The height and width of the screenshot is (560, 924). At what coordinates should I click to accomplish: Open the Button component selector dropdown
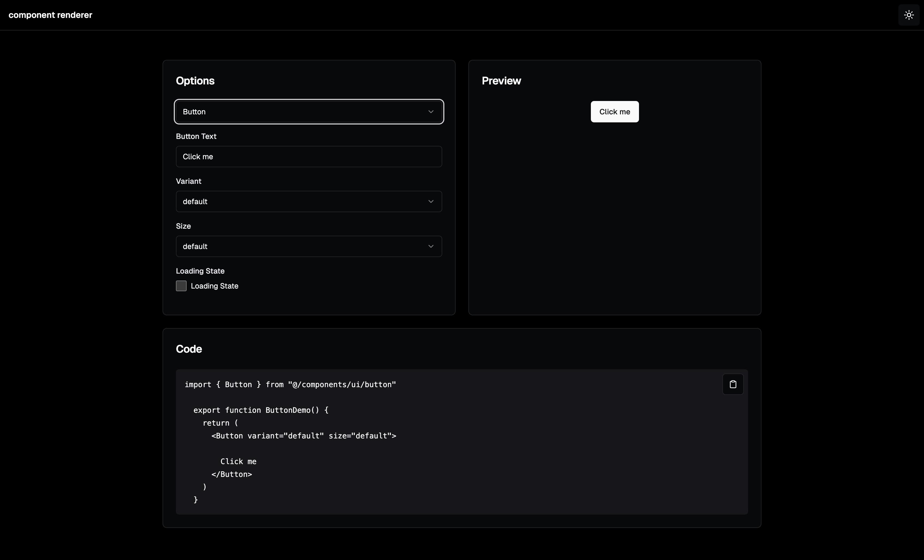click(309, 112)
